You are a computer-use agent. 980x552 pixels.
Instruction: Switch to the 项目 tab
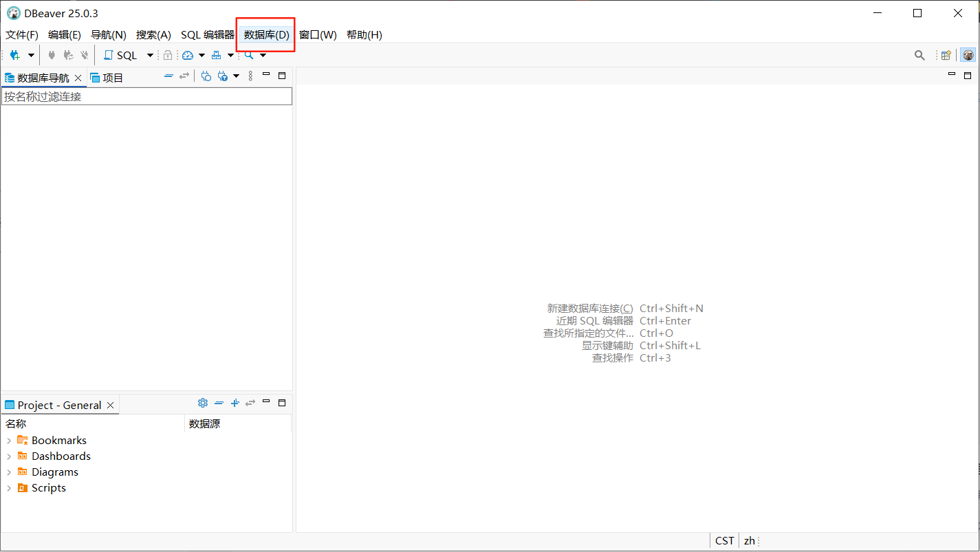tap(107, 78)
